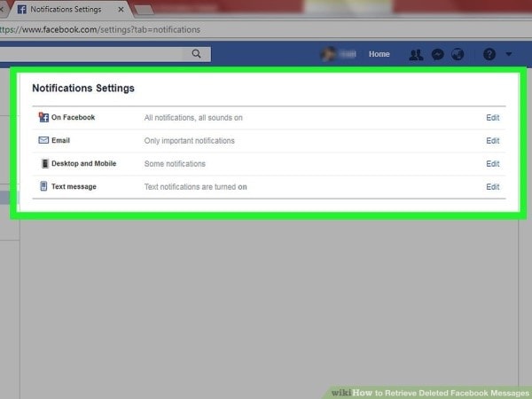Click the Facebook favicon on the tab
Screen dimensions: 532x399
21,10
